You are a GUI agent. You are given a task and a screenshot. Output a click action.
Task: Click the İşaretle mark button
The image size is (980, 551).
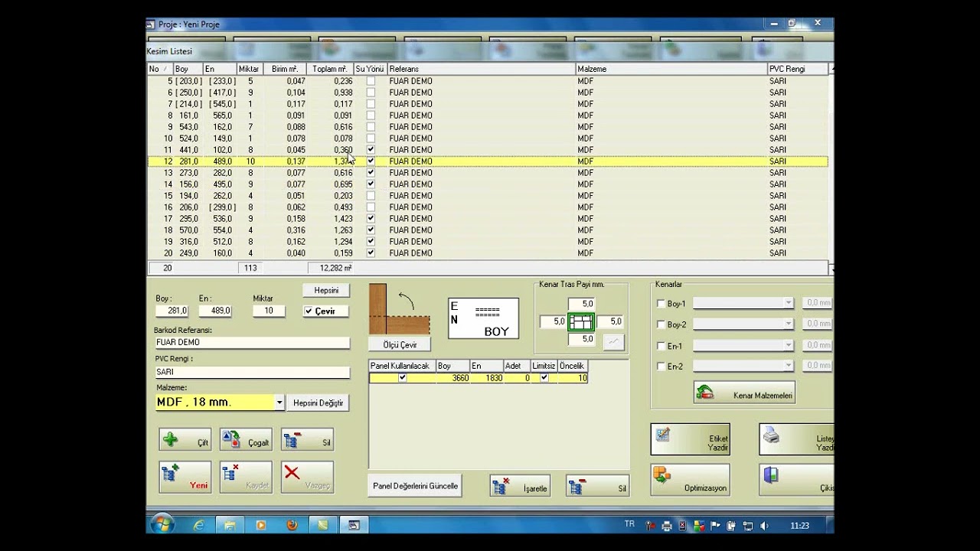[521, 486]
